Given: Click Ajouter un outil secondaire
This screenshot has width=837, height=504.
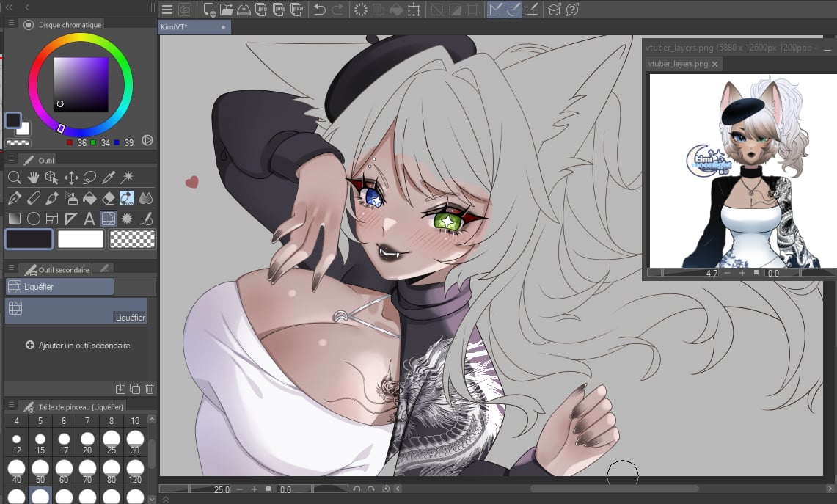Looking at the screenshot, I should point(78,346).
